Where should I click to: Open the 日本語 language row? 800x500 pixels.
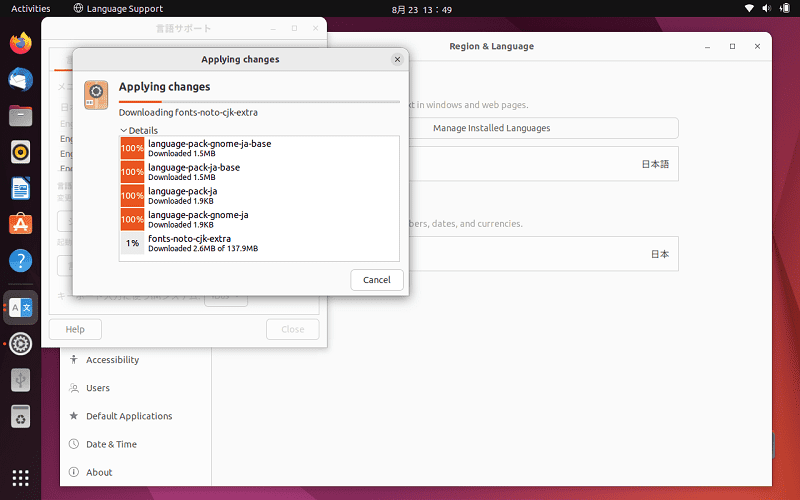pyautogui.click(x=542, y=164)
